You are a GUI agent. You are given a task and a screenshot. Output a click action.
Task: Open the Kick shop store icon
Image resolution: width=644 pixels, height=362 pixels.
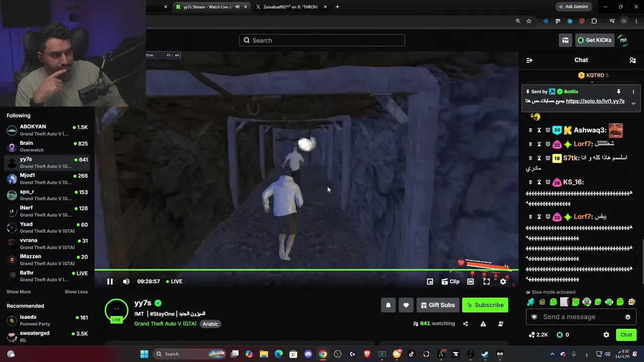(566, 40)
